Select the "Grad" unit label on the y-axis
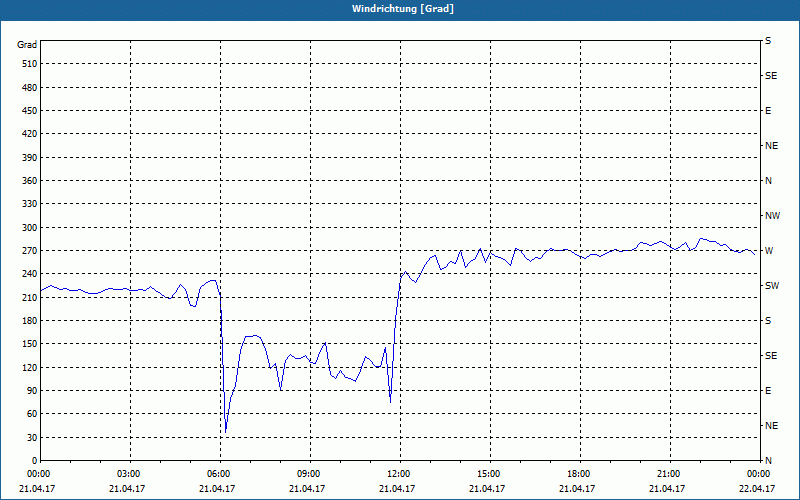800x500 pixels. tap(27, 45)
